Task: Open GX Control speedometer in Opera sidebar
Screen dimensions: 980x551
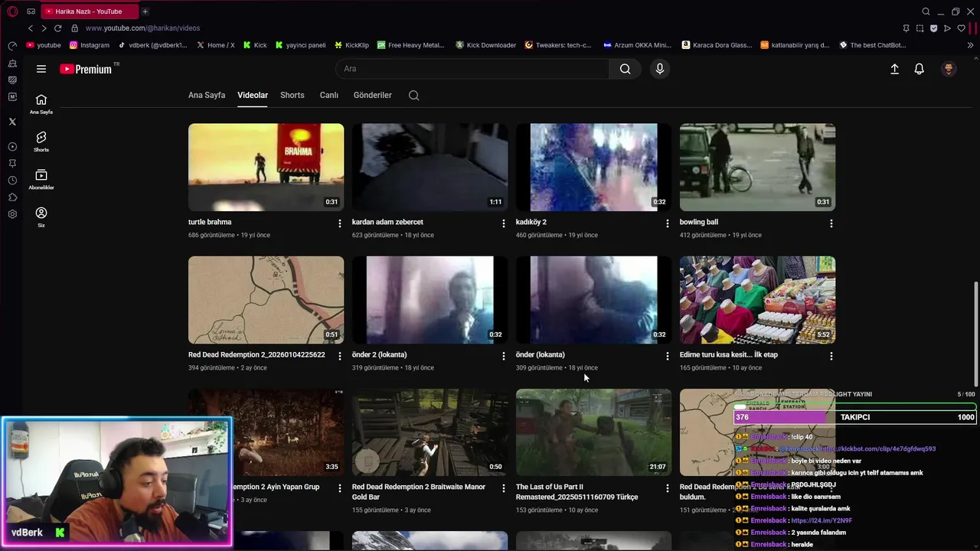Action: (12, 46)
